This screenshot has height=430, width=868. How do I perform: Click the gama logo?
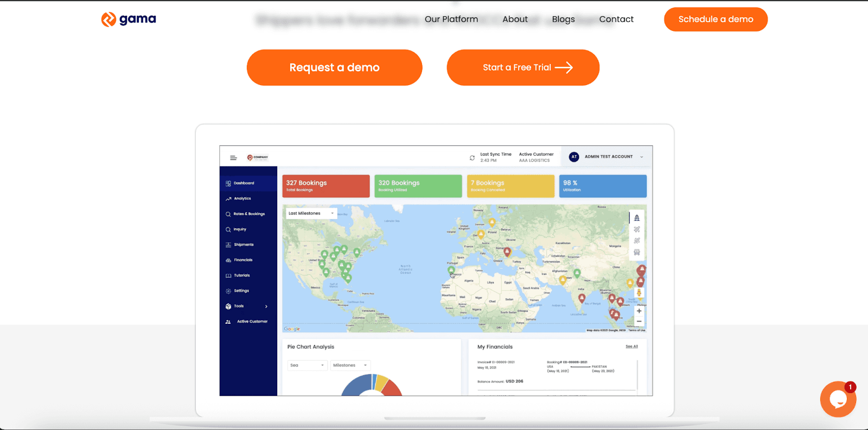pos(129,20)
